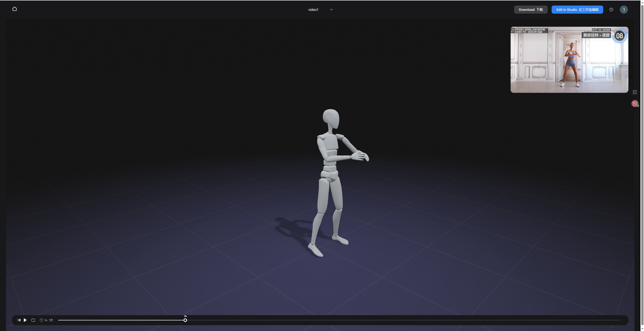Expand the chevron next to video1
Image resolution: width=644 pixels, height=331 pixels.
[331, 10]
